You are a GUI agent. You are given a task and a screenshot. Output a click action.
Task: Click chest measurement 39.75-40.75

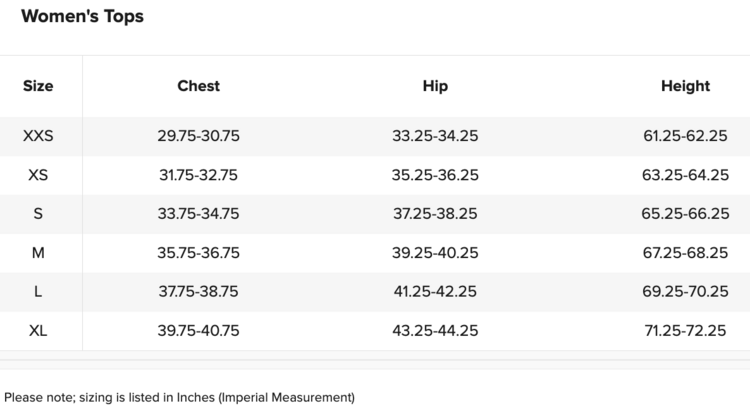click(x=198, y=331)
